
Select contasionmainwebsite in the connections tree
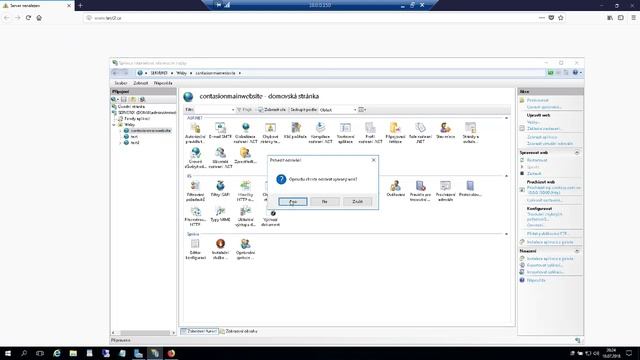point(150,131)
